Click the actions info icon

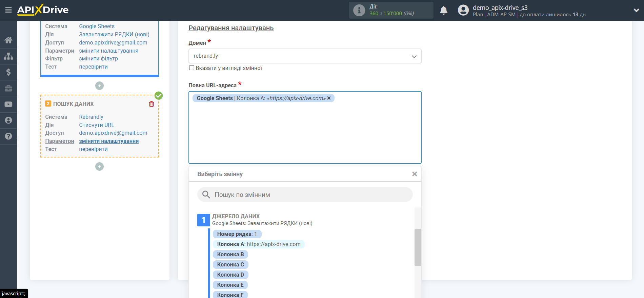359,10
